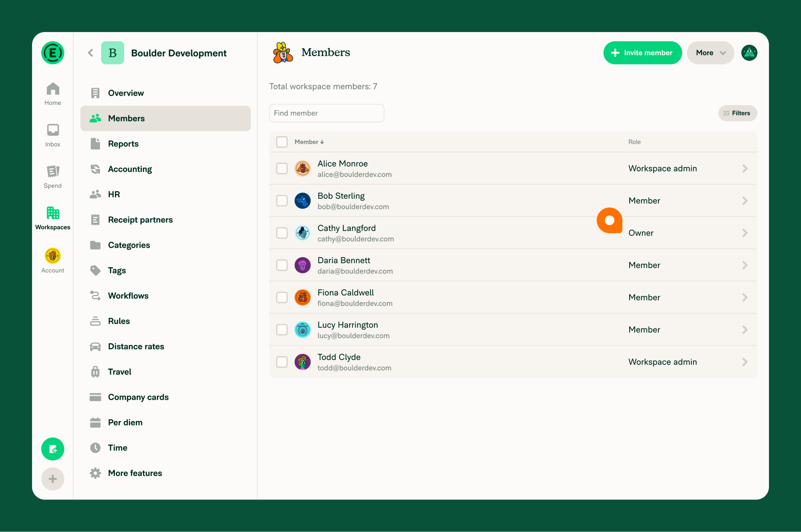Open Lucy Harrington's row chevron
801x532 pixels.
coord(745,330)
